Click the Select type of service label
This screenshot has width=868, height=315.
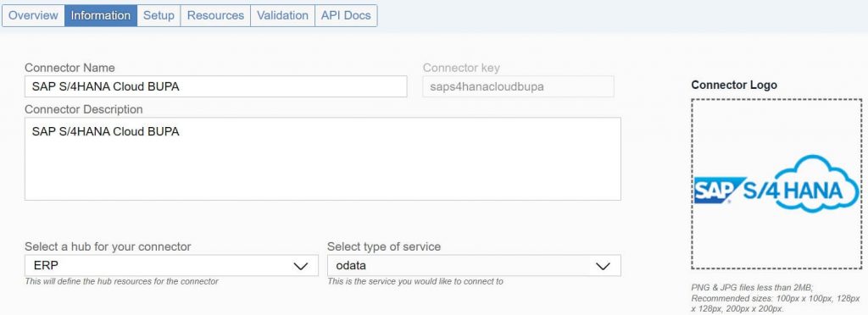(x=384, y=246)
